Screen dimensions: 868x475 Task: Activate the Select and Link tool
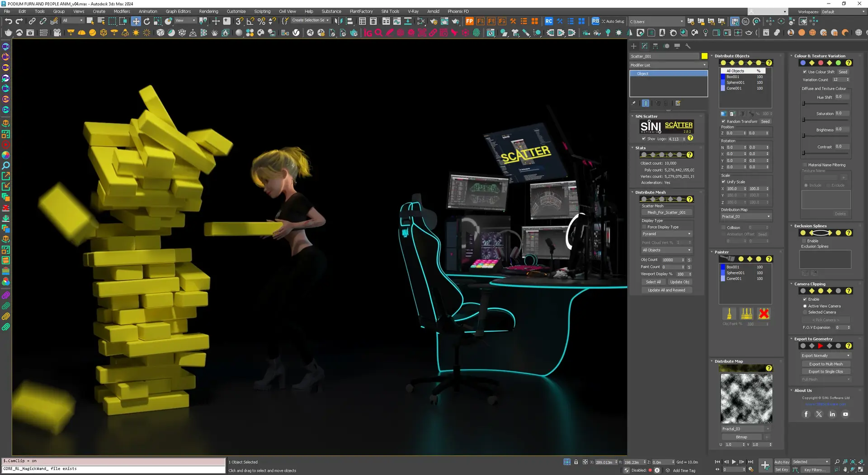[x=32, y=21]
